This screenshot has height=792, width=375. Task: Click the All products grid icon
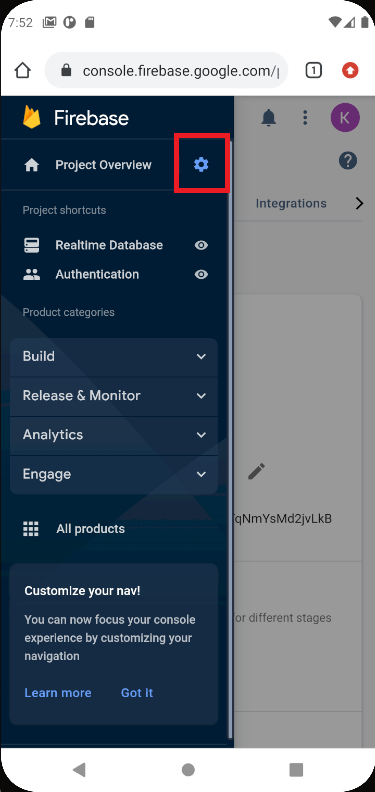click(x=31, y=529)
